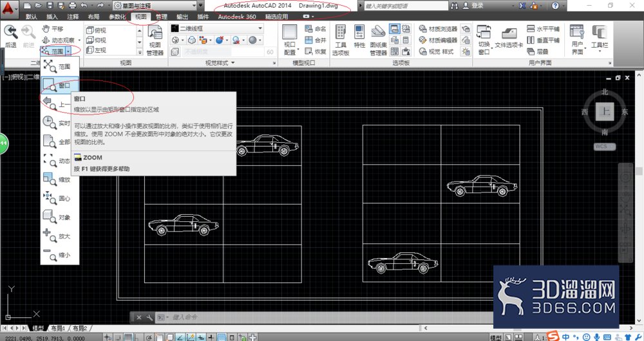Click the Redo arrow in quick access toolbar

coord(100,6)
